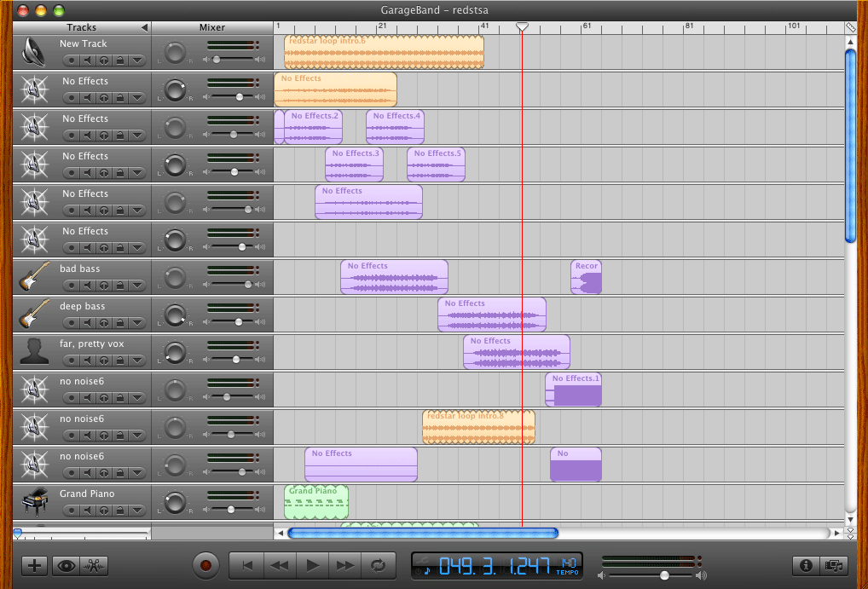Click the 'far, pretty vox' track name
The height and width of the screenshot is (589, 868).
[x=92, y=344]
